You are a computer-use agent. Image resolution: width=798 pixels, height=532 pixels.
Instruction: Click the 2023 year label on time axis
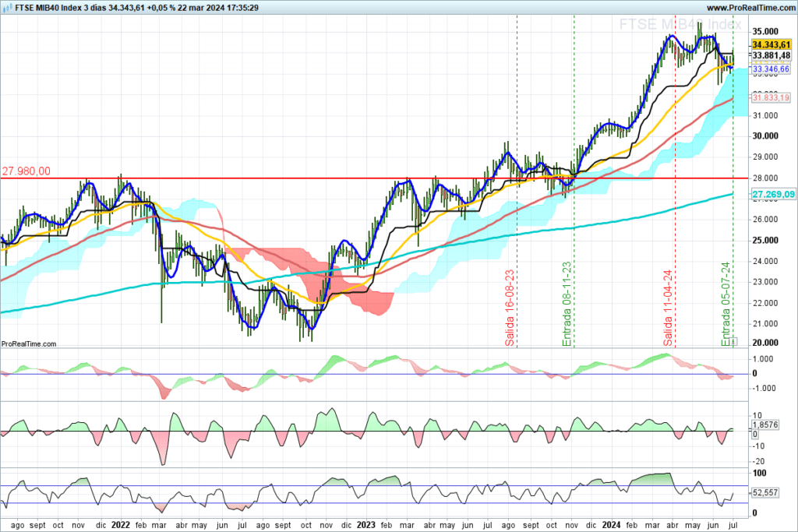point(366,525)
